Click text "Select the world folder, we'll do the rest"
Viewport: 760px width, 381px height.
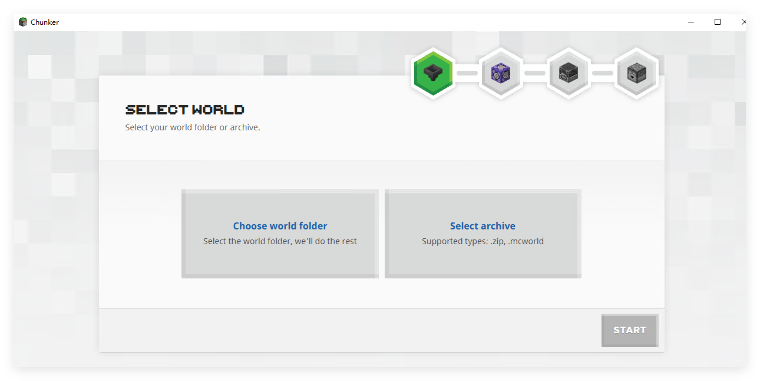click(x=280, y=241)
